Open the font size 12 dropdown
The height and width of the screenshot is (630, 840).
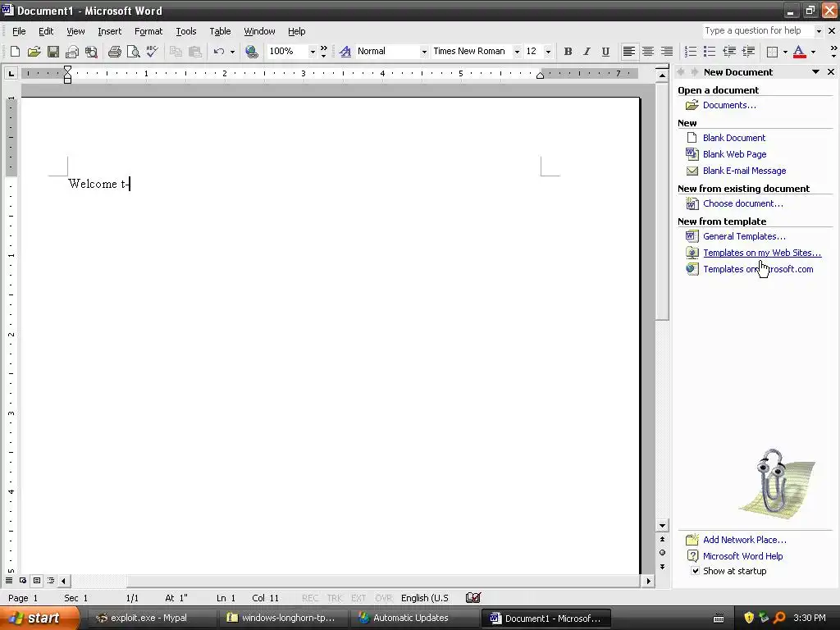point(547,52)
